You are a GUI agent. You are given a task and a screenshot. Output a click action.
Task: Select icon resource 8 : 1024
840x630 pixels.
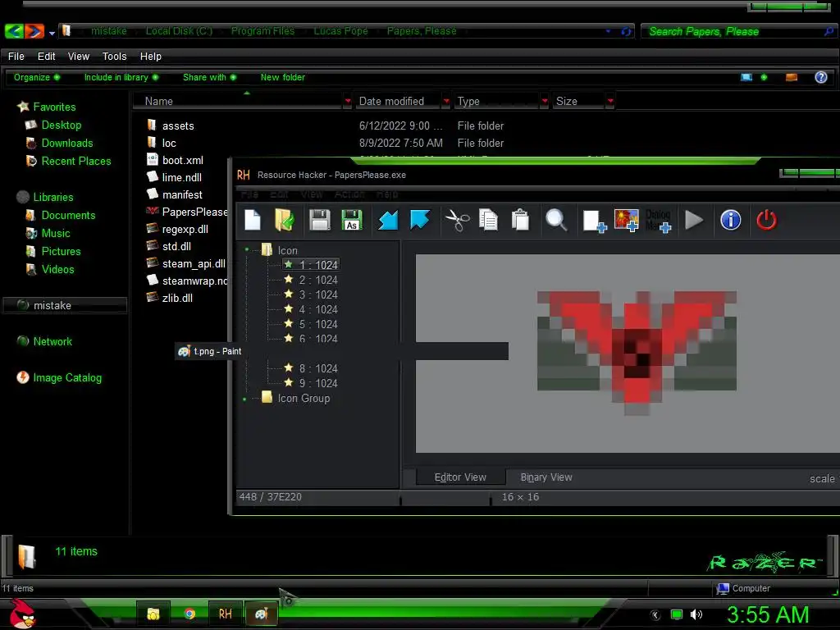coord(311,368)
